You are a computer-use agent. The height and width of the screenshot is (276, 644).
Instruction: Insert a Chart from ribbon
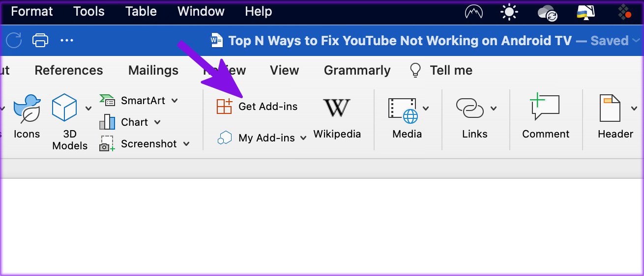(x=130, y=122)
